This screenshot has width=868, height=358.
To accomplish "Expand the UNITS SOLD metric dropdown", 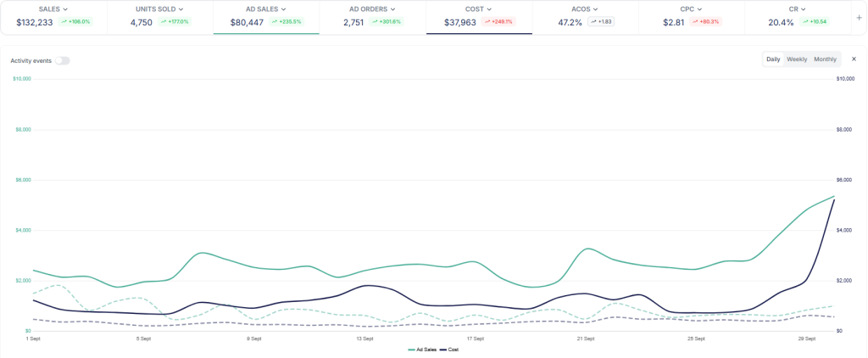I will [x=159, y=9].
